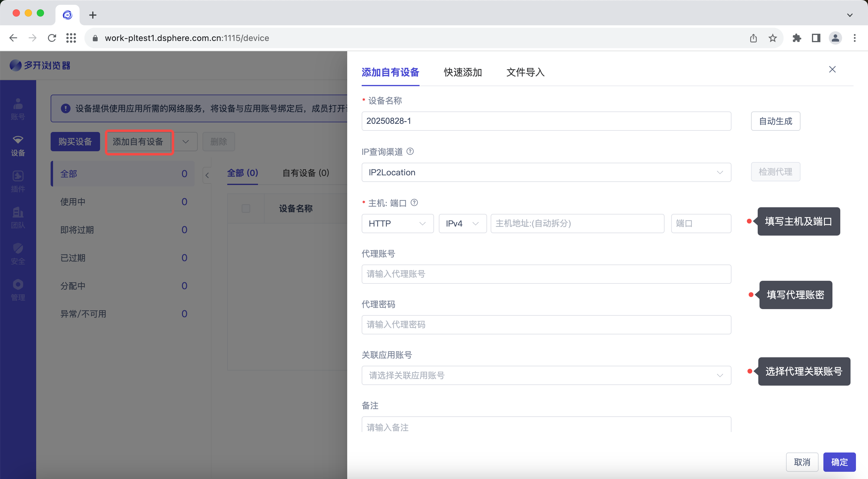Focus the 设备名称 input field

click(546, 121)
